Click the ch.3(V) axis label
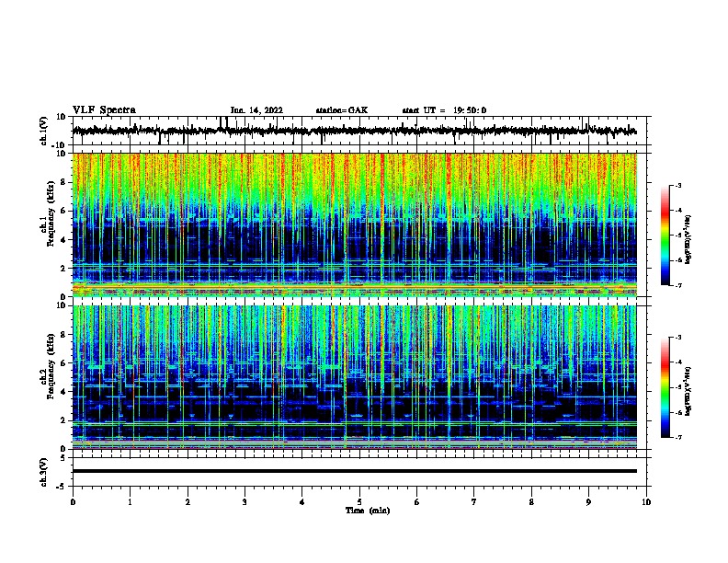Image resolution: width=728 pixels, height=563 pixels. click(44, 473)
